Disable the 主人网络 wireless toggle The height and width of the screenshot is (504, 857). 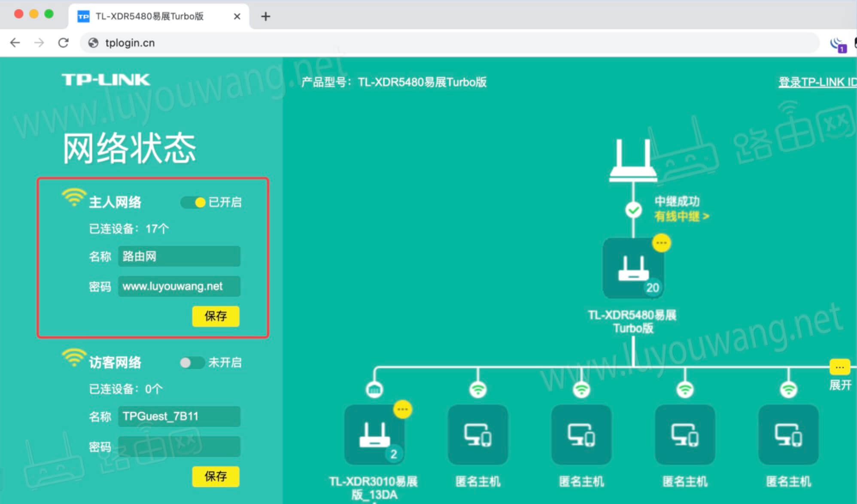click(193, 202)
